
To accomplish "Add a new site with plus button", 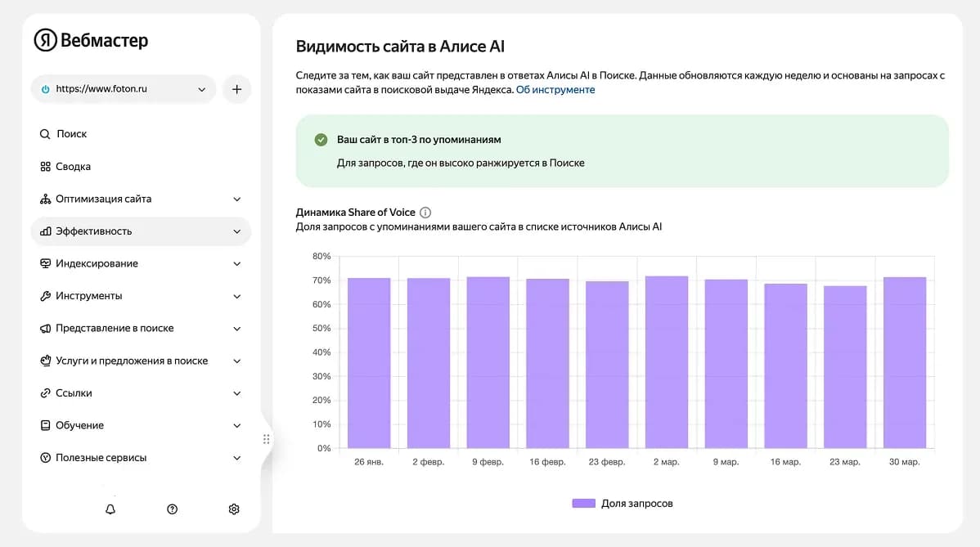I will click(237, 89).
